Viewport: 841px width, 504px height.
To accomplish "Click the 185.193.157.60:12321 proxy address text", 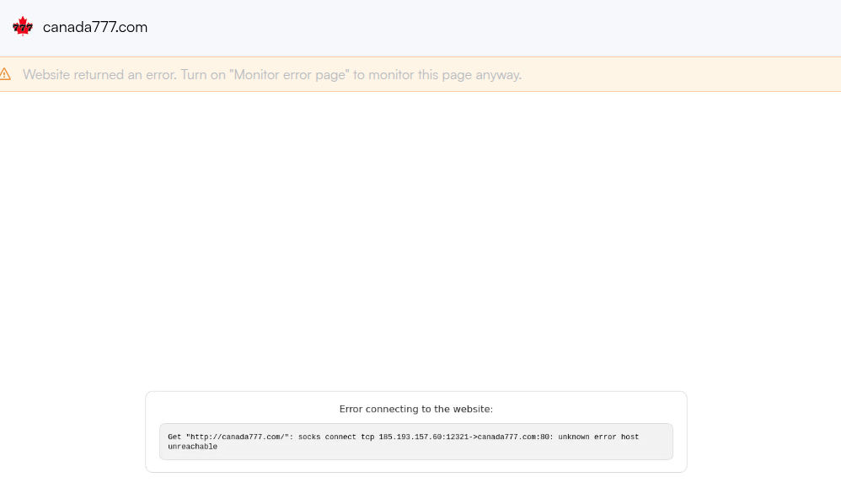I will (x=424, y=437).
